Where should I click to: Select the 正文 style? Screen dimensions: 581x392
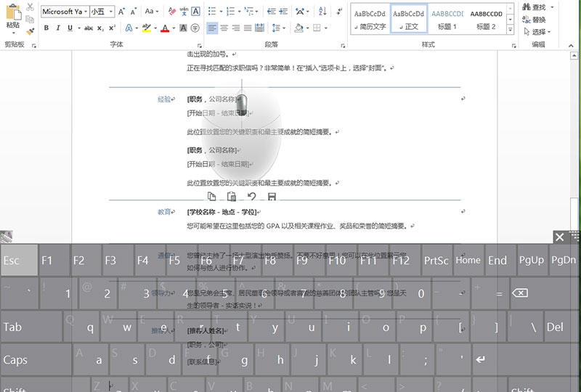409,19
